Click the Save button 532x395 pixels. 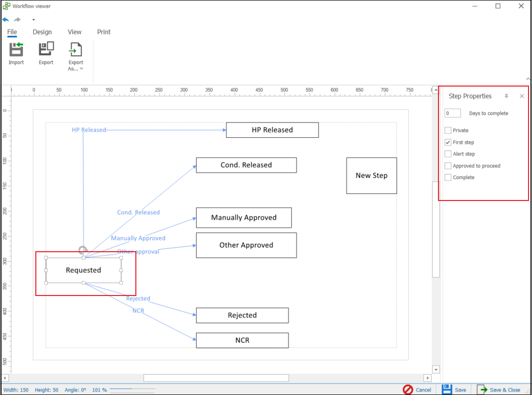[454, 390]
